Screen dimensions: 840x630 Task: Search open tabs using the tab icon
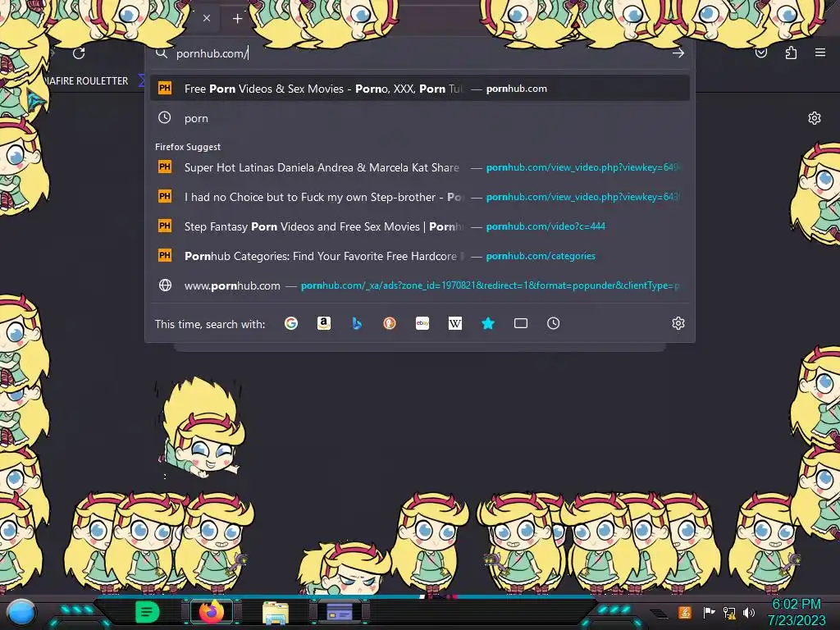point(521,323)
